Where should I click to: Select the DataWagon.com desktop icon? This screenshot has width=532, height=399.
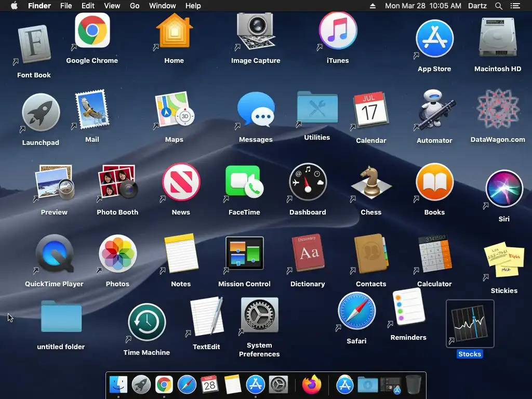pyautogui.click(x=498, y=109)
